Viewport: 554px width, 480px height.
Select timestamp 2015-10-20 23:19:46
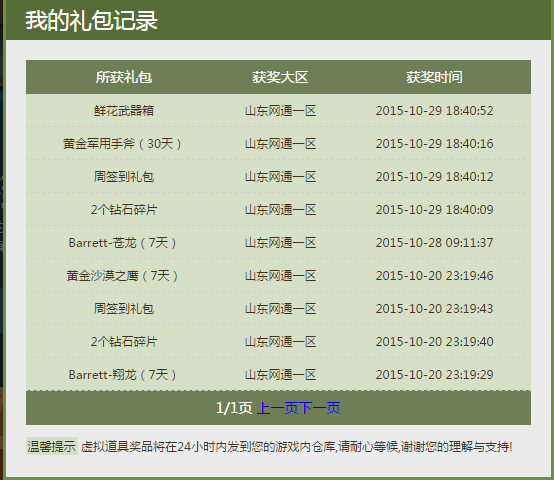coord(434,275)
